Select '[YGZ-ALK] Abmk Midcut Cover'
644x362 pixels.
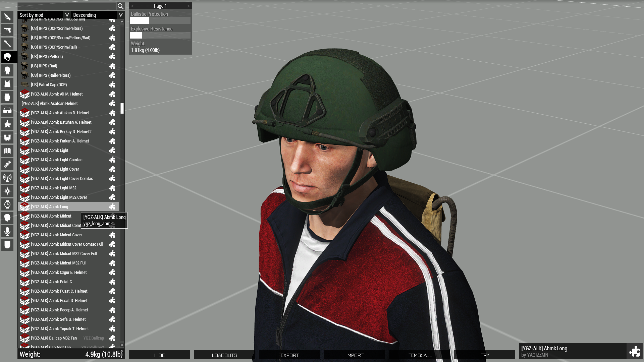pyautogui.click(x=68, y=235)
